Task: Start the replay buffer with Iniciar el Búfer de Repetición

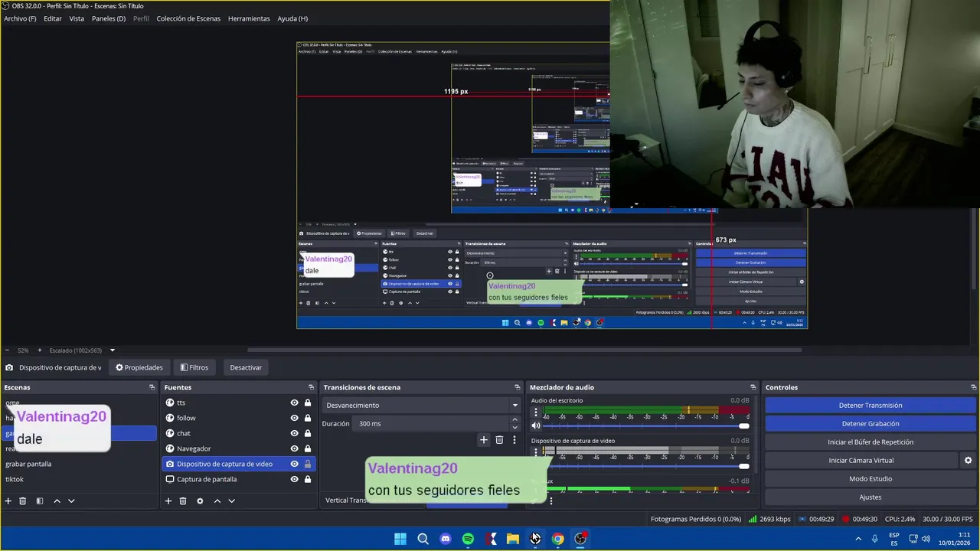Action: [871, 442]
